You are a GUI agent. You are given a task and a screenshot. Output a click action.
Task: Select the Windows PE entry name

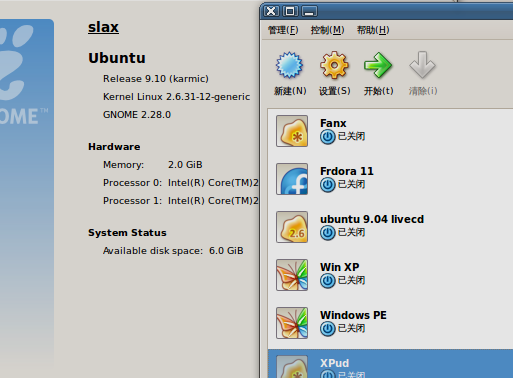point(353,315)
